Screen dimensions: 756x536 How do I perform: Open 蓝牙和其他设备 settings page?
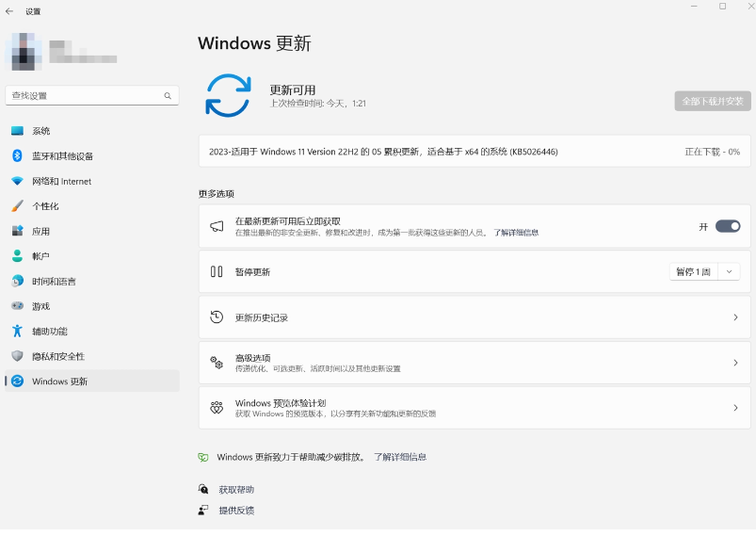click(63, 155)
